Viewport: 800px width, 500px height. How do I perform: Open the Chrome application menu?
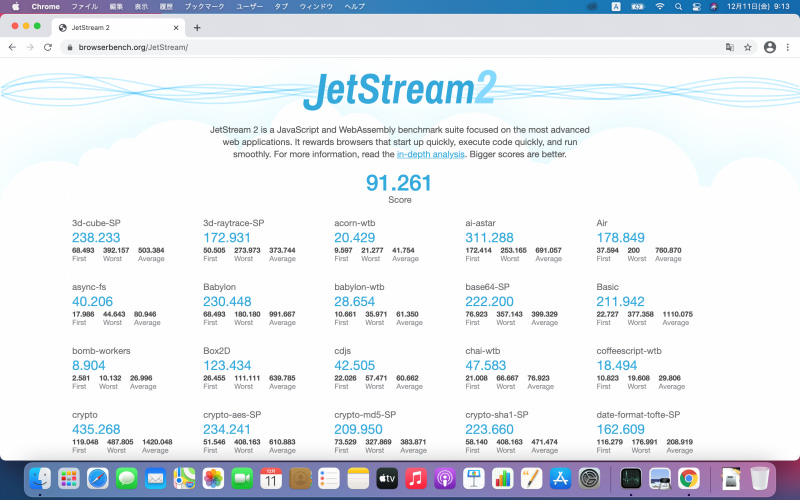[x=45, y=7]
